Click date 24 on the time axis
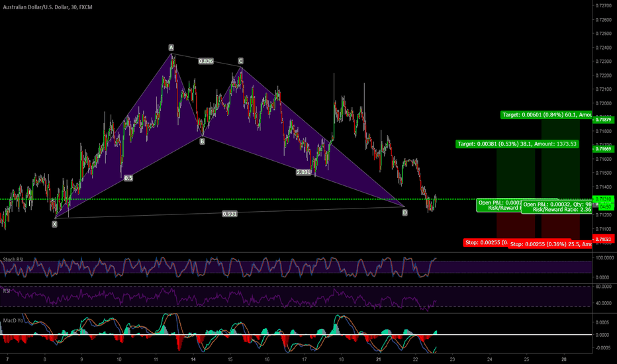Viewport: 617px width, 364px height. [490, 359]
